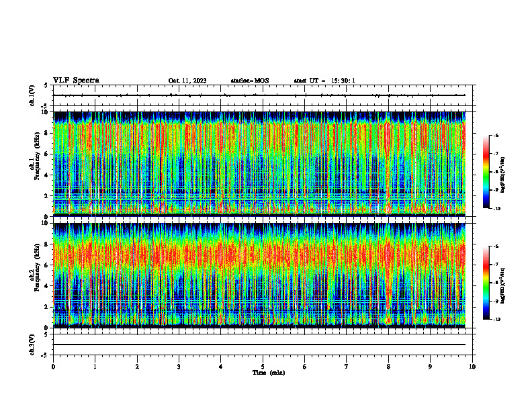Click the "-6" label on ch.1 colorbar
This screenshot has width=532, height=411.
click(496, 135)
